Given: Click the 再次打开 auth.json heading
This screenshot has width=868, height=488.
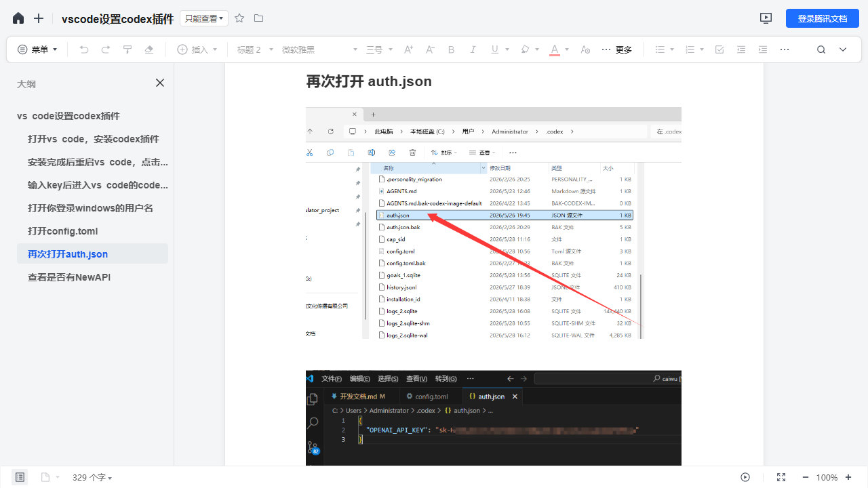Looking at the screenshot, I should pos(369,81).
